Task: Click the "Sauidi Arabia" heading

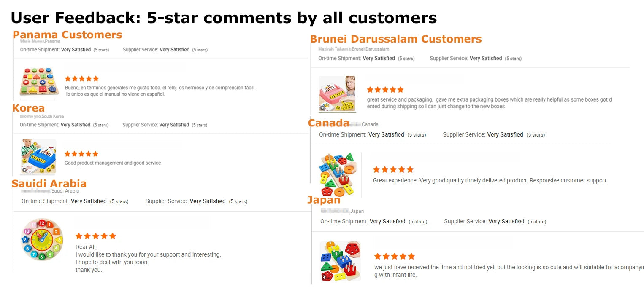Action: 49,184
